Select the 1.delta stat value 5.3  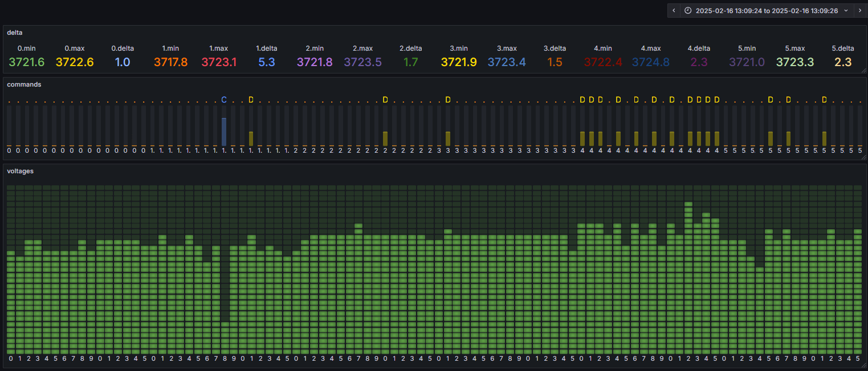point(267,62)
